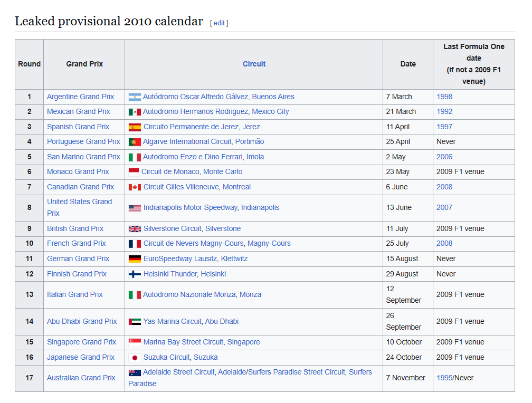This screenshot has height=403, width=532.
Task: Open EuroSpeedway Lausitz link
Action: pyautogui.click(x=180, y=258)
